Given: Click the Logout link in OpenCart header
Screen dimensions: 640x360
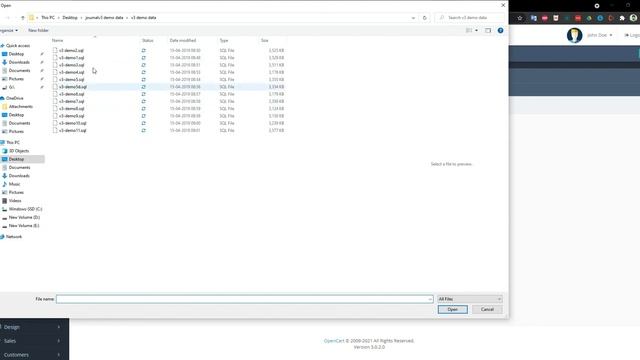Looking at the screenshot, I should pos(632,35).
